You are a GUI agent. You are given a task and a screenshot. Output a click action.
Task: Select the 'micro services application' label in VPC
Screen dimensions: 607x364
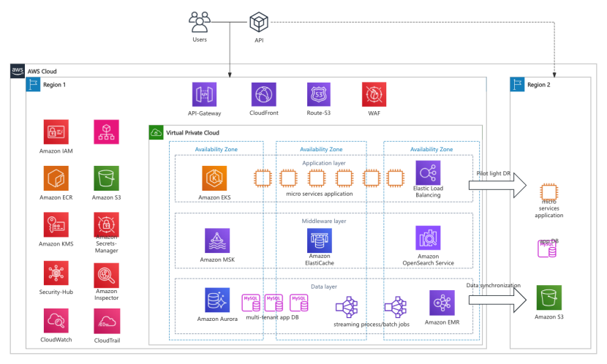pyautogui.click(x=320, y=194)
